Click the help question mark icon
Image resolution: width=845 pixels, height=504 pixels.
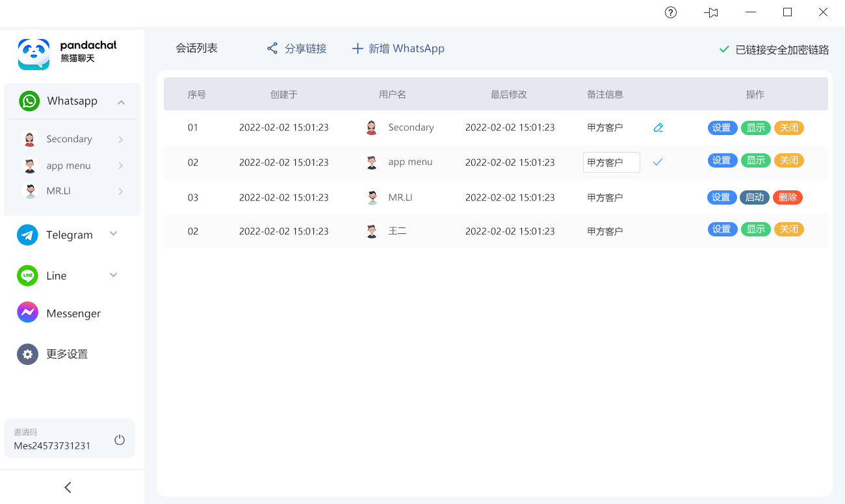(x=671, y=12)
